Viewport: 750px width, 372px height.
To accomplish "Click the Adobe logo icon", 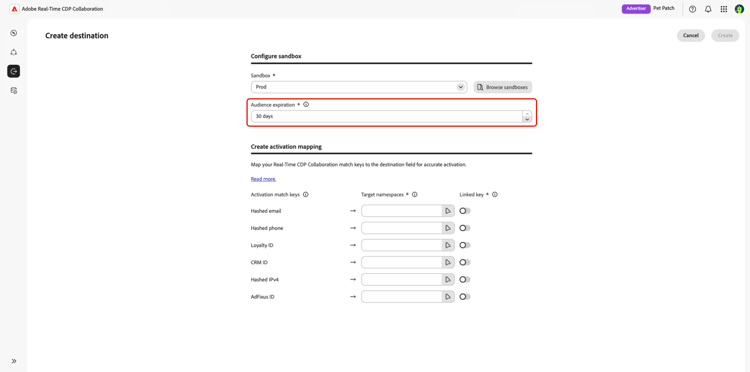I will pos(14,9).
